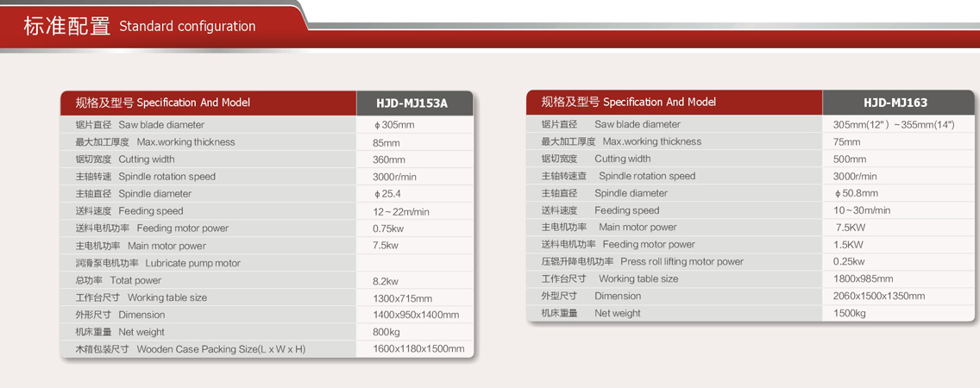Click the '7.5KW' value in HJD-MJ163 table

[x=851, y=228]
